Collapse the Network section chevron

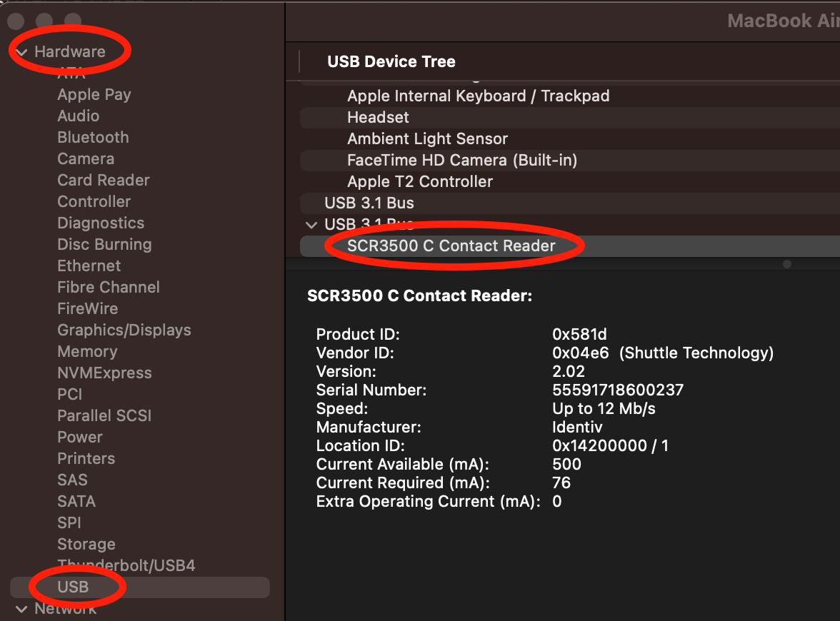pyautogui.click(x=21, y=609)
